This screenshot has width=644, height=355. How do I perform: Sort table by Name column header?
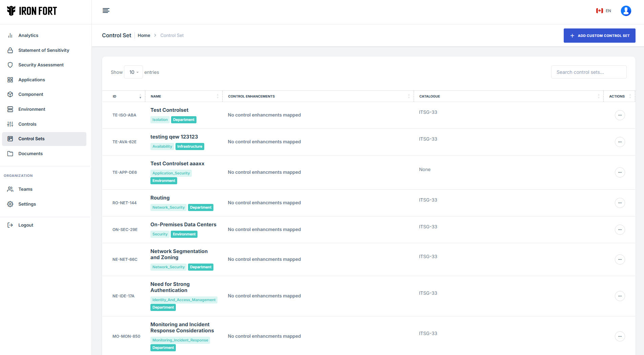[x=184, y=97]
